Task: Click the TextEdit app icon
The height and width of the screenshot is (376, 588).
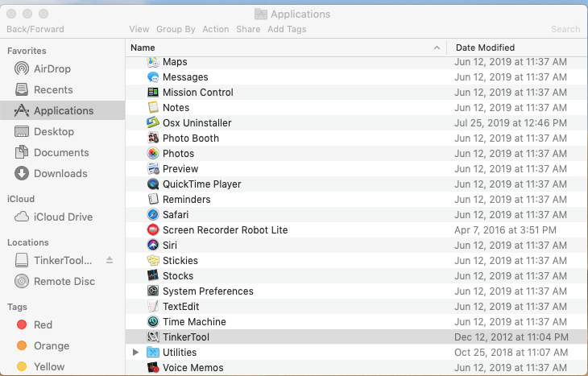Action: pyautogui.click(x=152, y=307)
